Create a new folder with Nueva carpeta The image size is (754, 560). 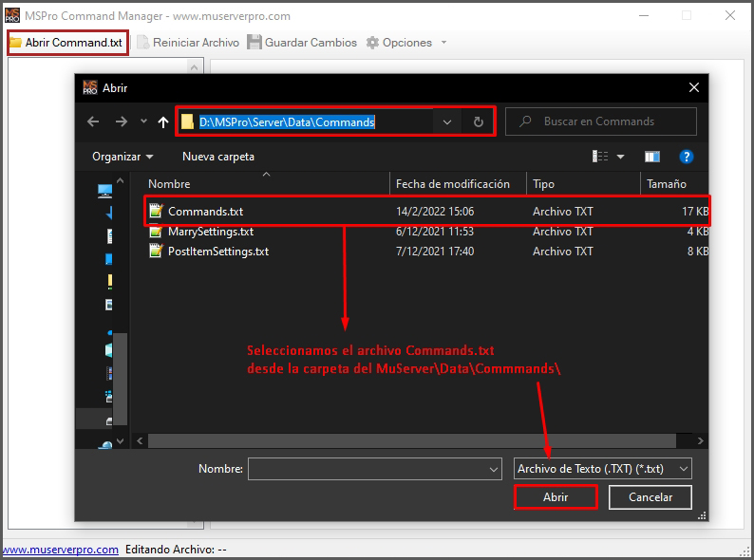click(217, 157)
